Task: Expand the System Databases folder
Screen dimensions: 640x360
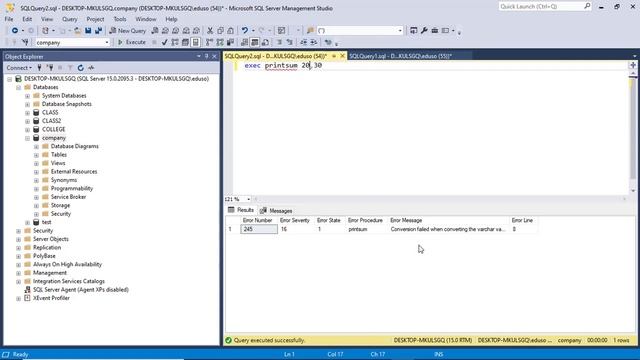Action: [27, 96]
